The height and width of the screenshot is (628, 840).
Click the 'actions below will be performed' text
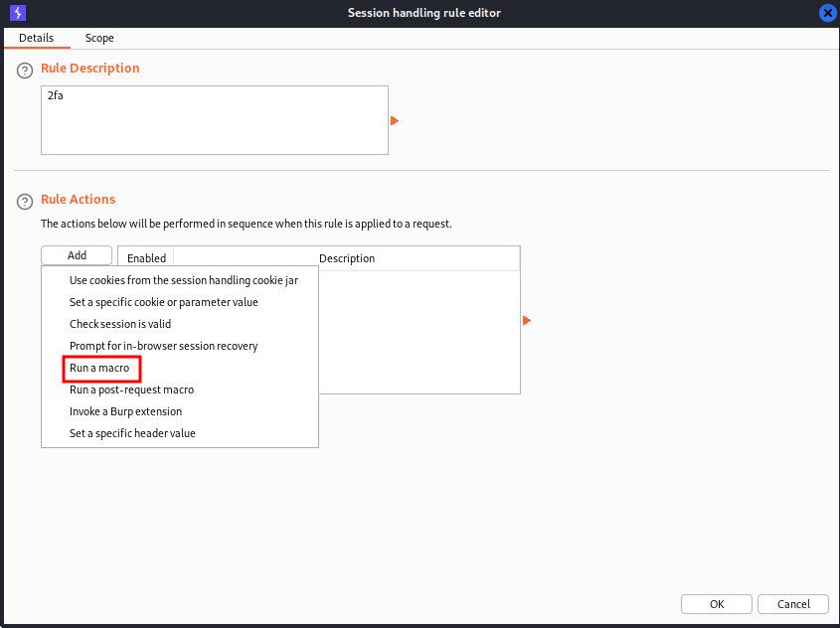247,224
